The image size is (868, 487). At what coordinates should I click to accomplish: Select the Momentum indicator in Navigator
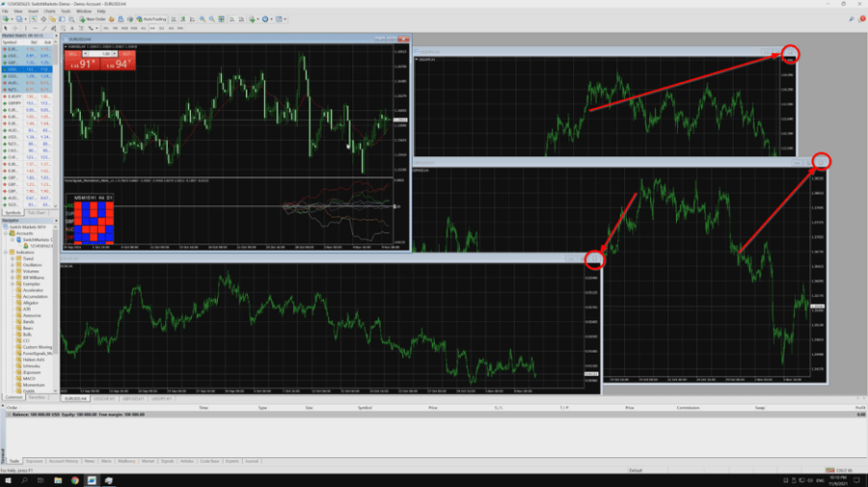click(x=34, y=385)
